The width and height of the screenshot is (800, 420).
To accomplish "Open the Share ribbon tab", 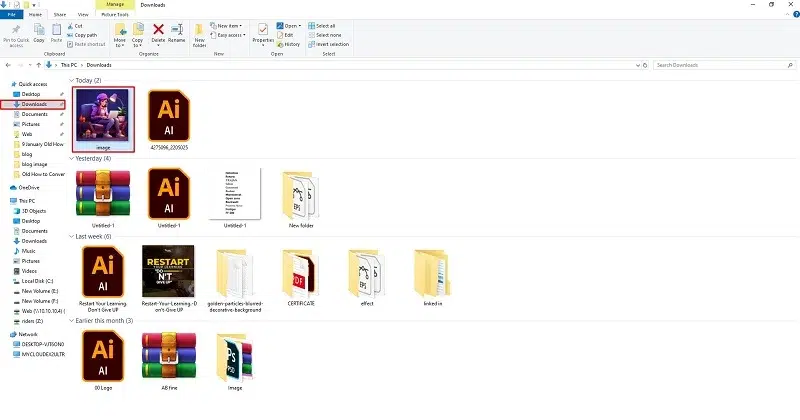I will (x=60, y=15).
